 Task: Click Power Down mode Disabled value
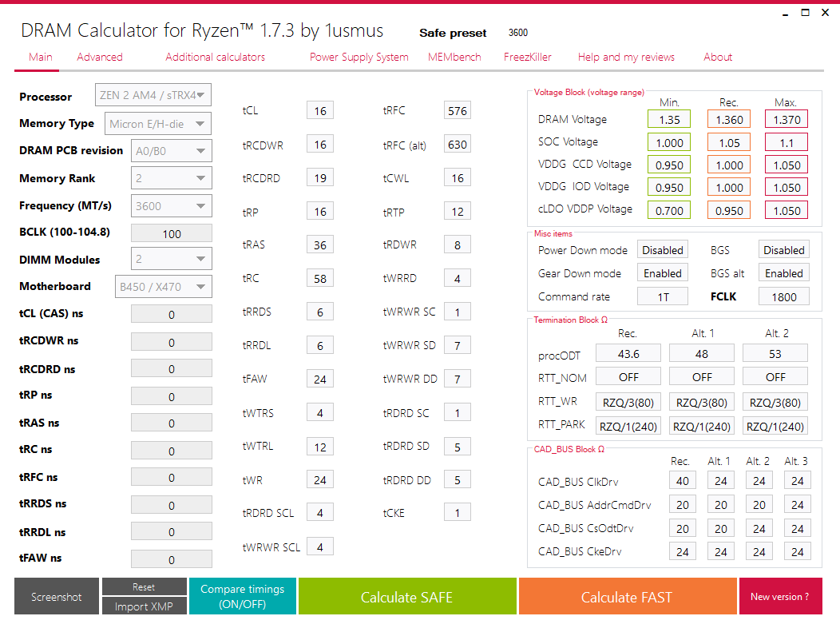click(663, 250)
